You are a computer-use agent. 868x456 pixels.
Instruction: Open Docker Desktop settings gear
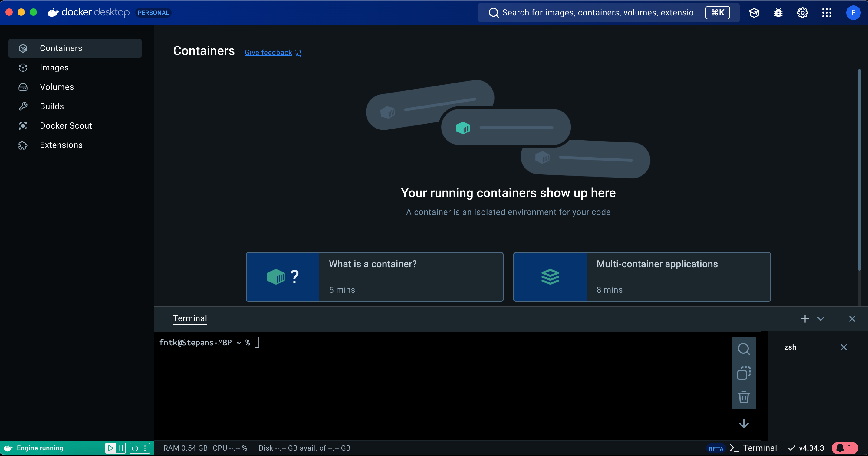coord(802,12)
